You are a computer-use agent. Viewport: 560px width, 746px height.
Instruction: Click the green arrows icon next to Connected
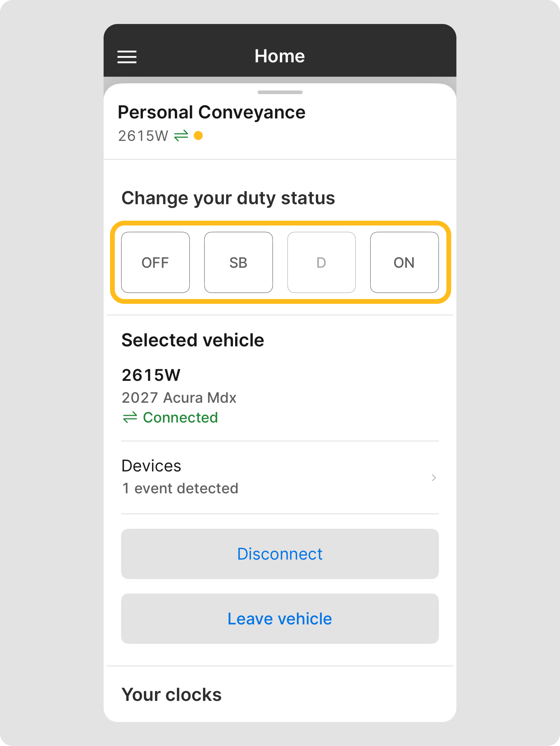(x=130, y=418)
